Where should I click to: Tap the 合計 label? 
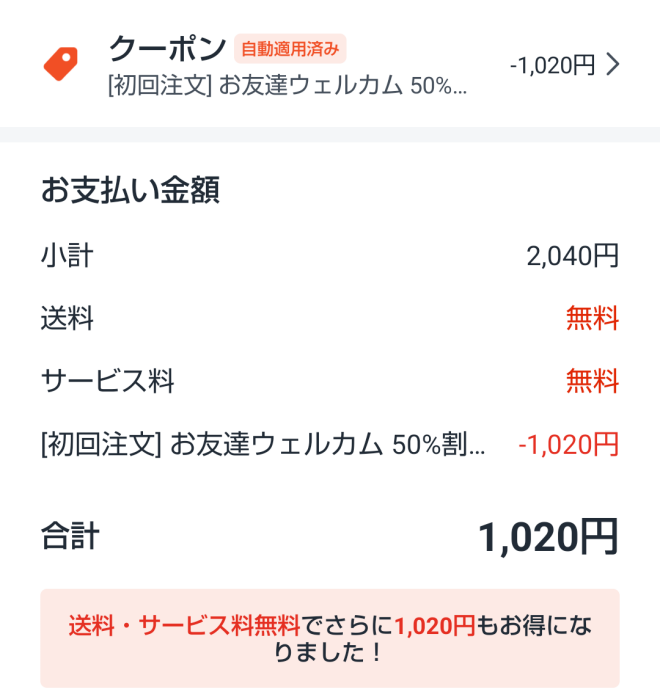(70, 536)
